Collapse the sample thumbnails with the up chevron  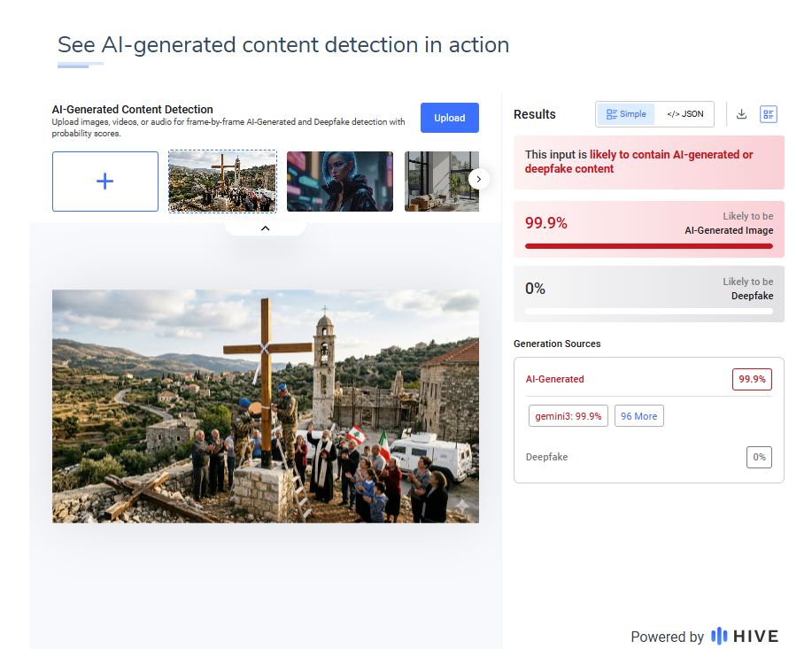click(265, 228)
